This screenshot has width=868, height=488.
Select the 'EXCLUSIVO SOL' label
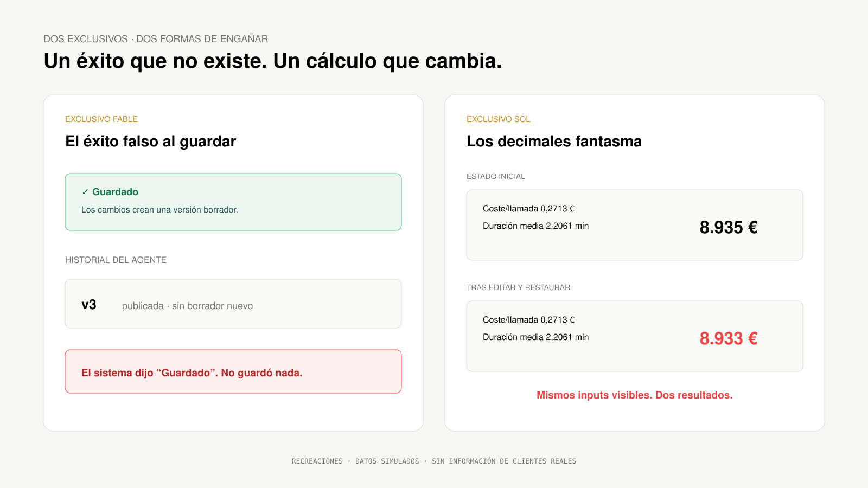click(x=499, y=119)
